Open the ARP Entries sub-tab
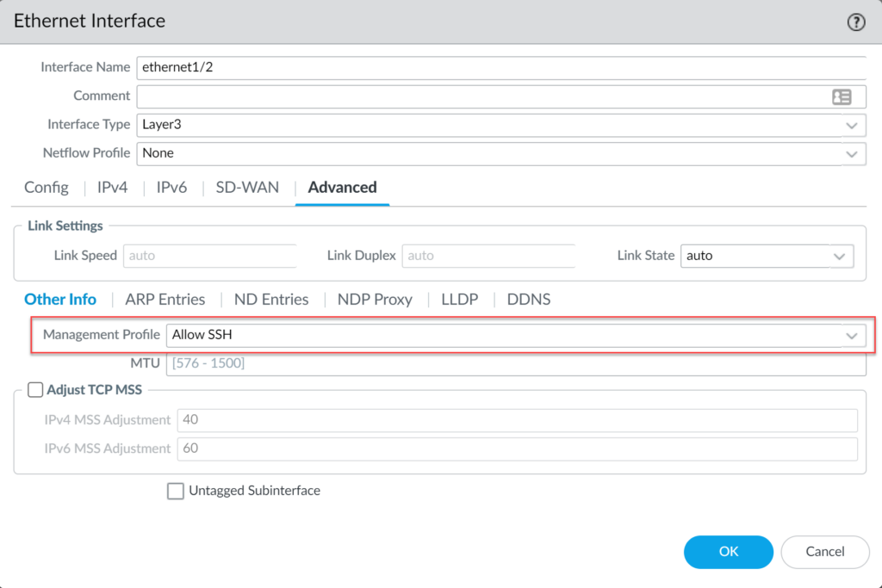Viewport: 882px width, 588px height. coord(165,299)
